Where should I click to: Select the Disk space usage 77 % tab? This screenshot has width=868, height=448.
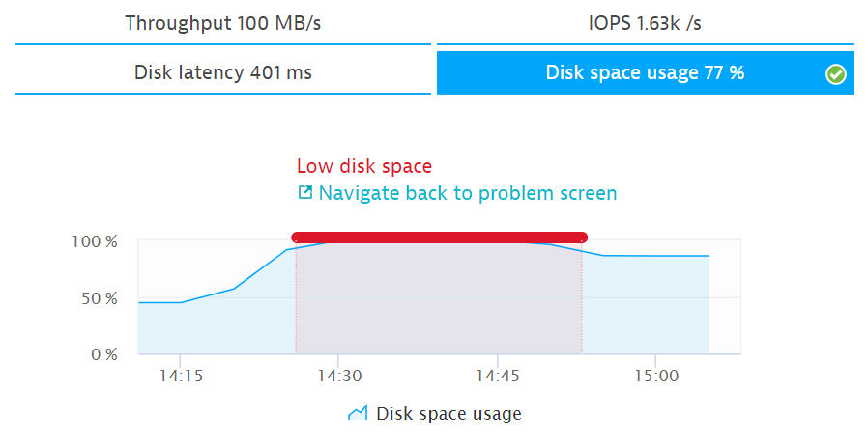tap(645, 72)
